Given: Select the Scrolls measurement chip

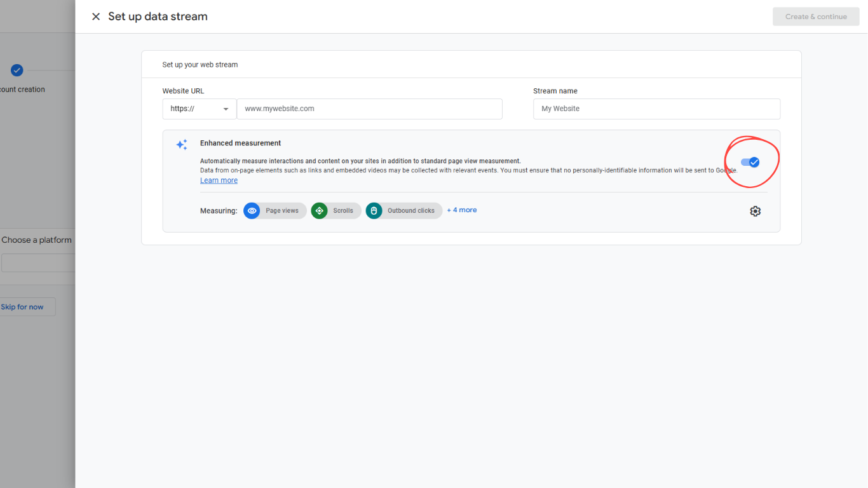Looking at the screenshot, I should click(336, 210).
